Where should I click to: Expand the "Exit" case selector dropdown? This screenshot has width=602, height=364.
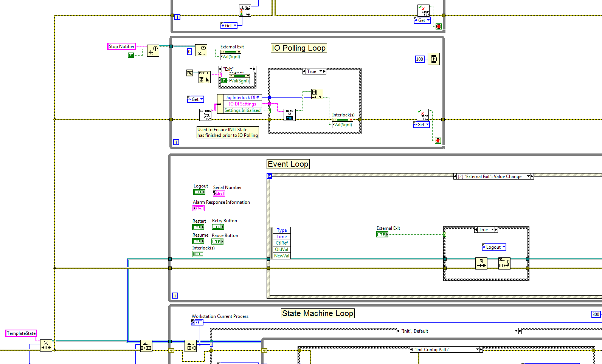click(251, 69)
